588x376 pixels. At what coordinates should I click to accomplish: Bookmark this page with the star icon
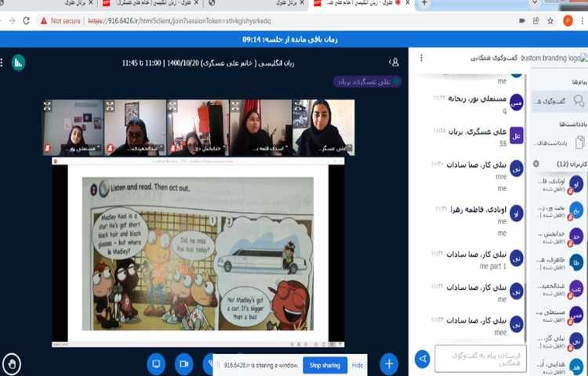point(550,21)
